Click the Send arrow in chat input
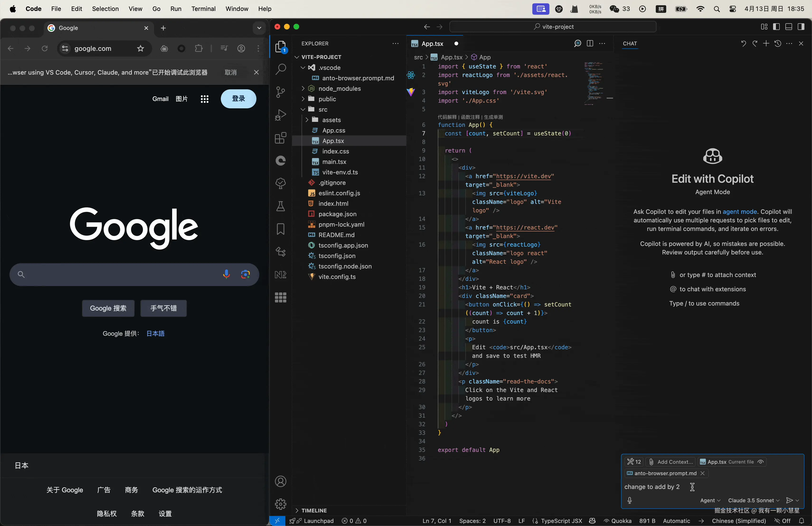 coord(789,500)
